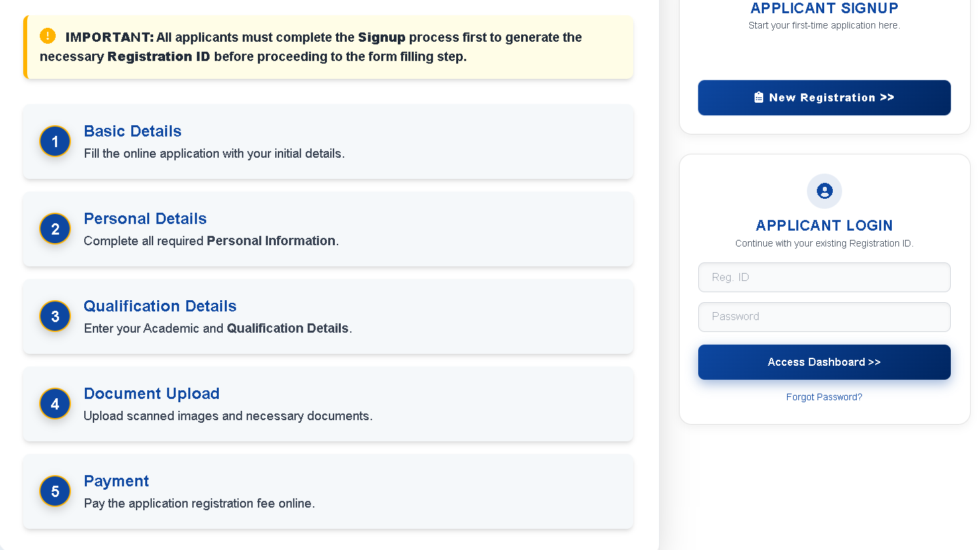This screenshot has height=550, width=980.
Task: Click clipboard icon on New Registration button
Action: click(x=759, y=97)
